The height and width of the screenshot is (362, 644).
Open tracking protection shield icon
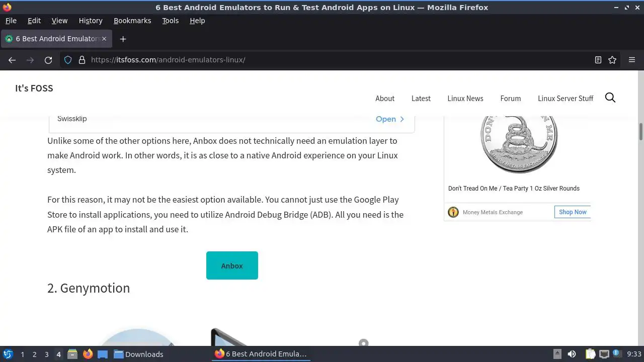68,60
